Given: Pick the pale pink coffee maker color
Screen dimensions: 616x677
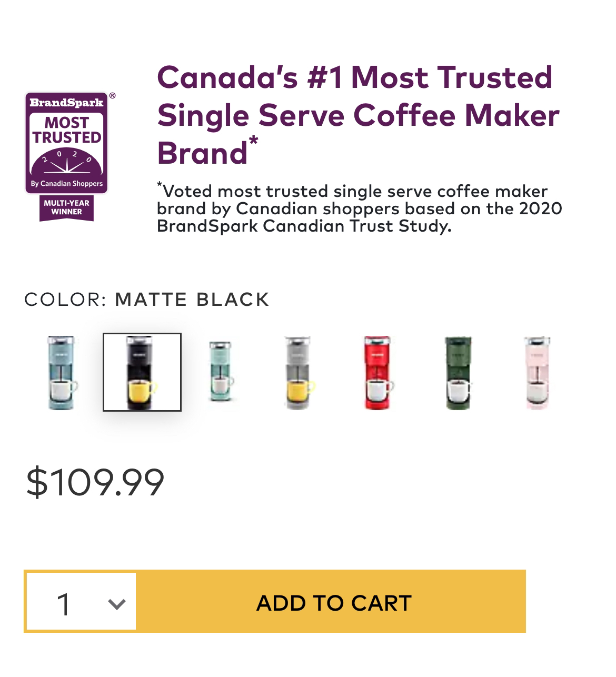Looking at the screenshot, I should (x=537, y=372).
